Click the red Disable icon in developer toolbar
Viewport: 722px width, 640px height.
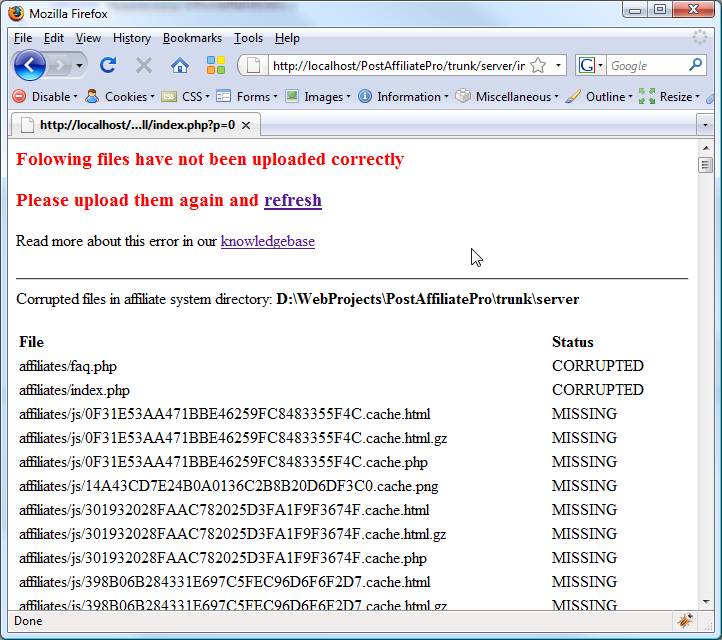tap(19, 96)
